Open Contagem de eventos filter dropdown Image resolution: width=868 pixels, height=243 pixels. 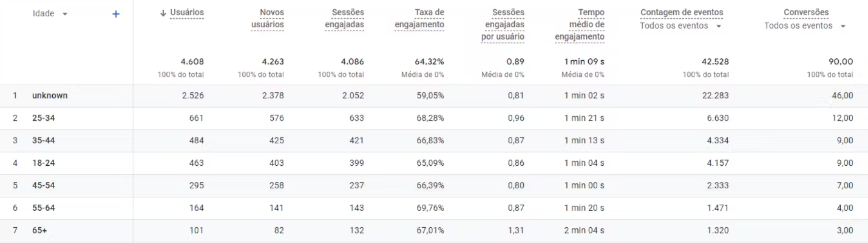[719, 26]
